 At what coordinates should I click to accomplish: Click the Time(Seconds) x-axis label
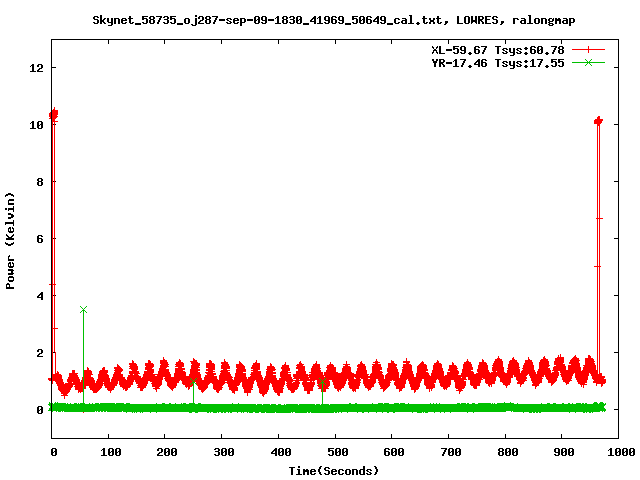point(333,471)
